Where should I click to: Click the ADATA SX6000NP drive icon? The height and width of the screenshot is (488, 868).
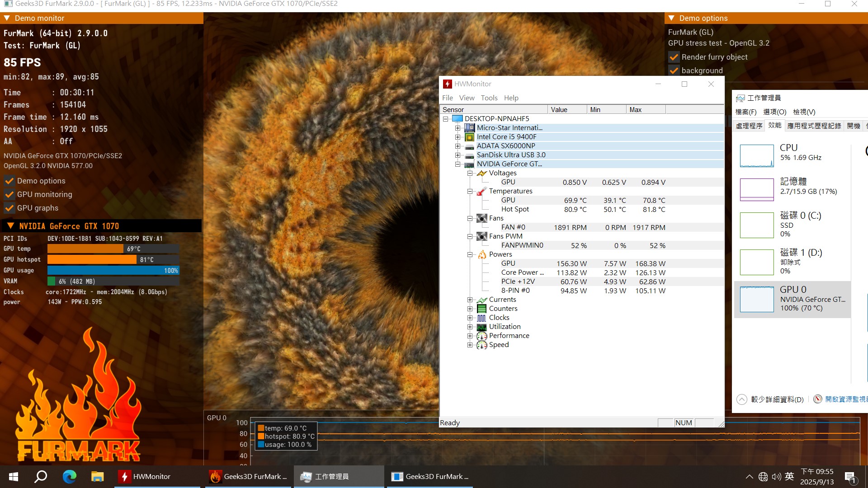470,146
